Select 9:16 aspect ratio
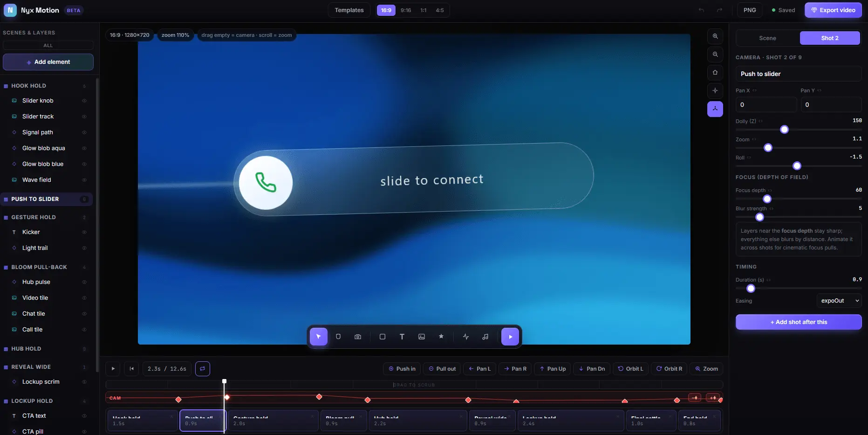Screen dimensions: 868x435 [406, 10]
